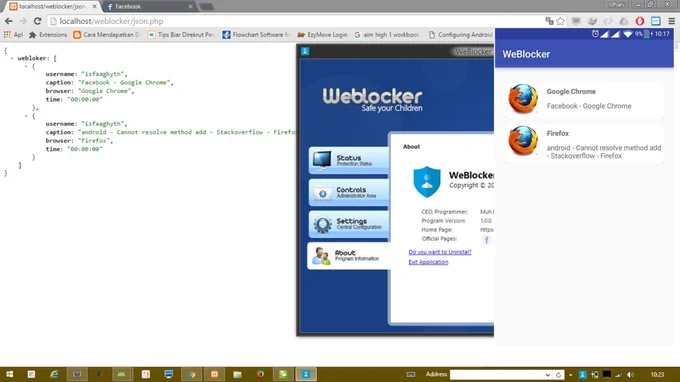Switch to the localhost/weblocker/json tab
680x382 pixels.
(x=53, y=7)
